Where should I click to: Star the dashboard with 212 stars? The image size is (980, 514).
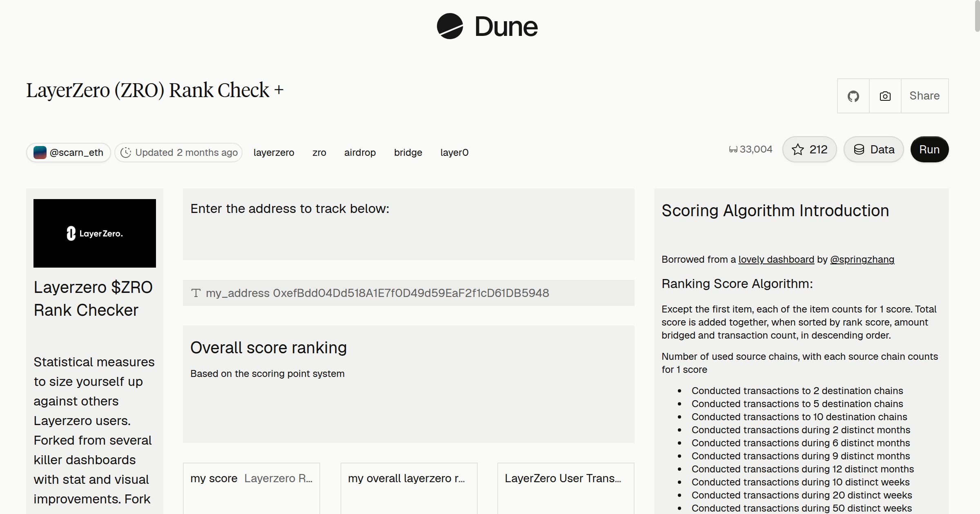[x=809, y=149]
